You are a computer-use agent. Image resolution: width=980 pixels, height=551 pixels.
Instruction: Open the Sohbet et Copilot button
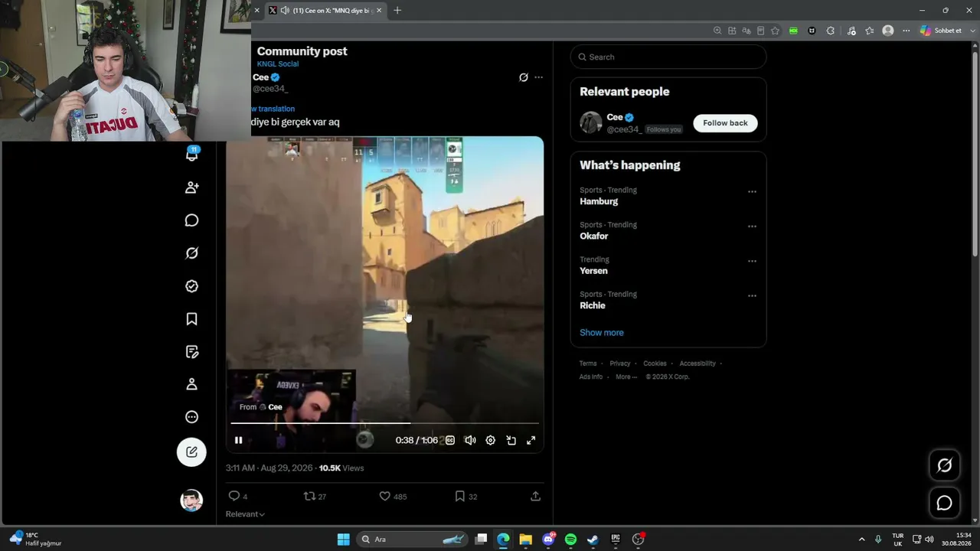[x=941, y=31]
